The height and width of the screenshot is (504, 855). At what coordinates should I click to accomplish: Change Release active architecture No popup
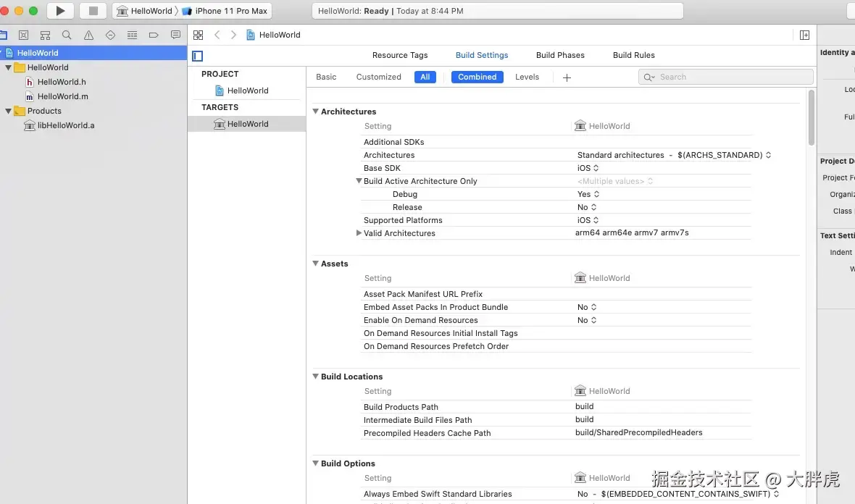[587, 208]
